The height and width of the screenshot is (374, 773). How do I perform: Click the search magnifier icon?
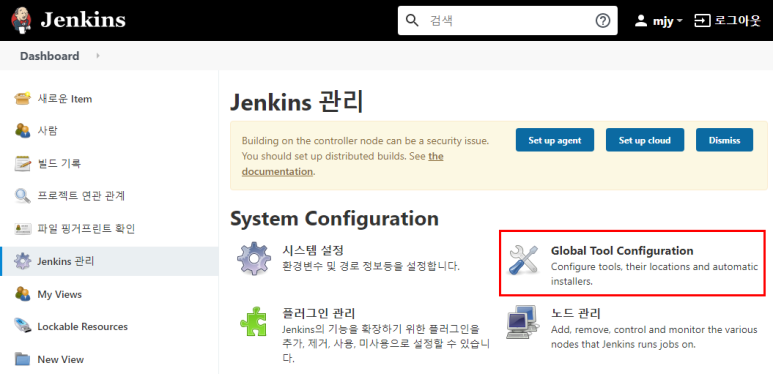[412, 20]
